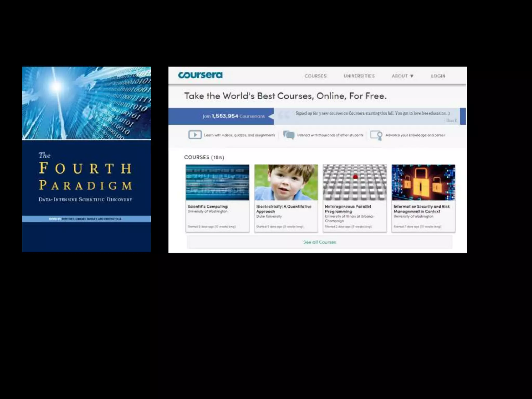Click Information Security and Risk Management title
The height and width of the screenshot is (399, 532).
(x=421, y=209)
